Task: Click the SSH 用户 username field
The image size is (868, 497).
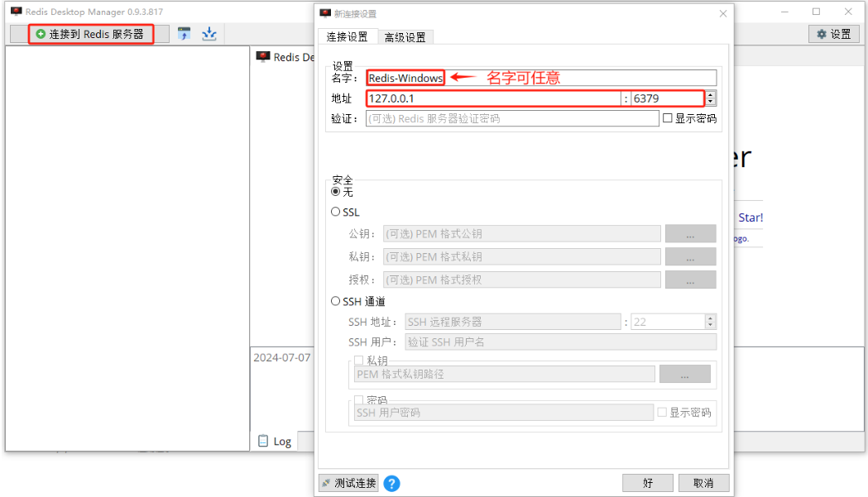Action: pos(561,342)
